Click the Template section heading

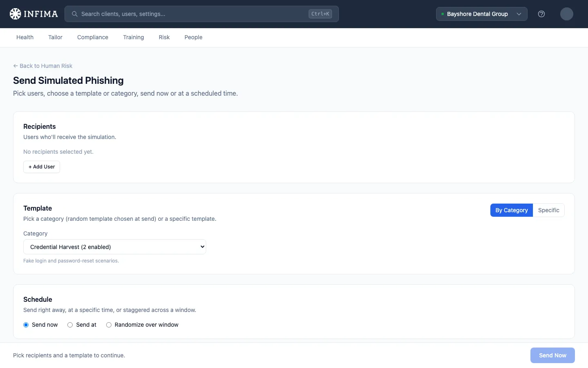pyautogui.click(x=38, y=208)
